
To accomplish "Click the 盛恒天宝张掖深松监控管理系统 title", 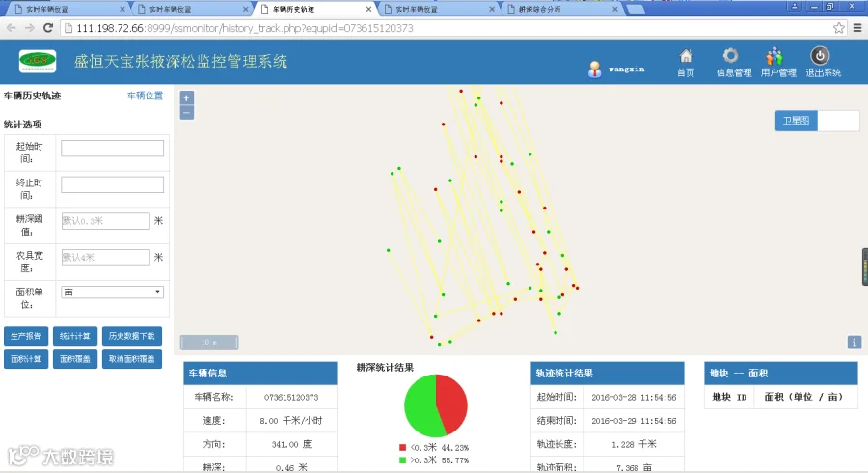I will (180, 62).
